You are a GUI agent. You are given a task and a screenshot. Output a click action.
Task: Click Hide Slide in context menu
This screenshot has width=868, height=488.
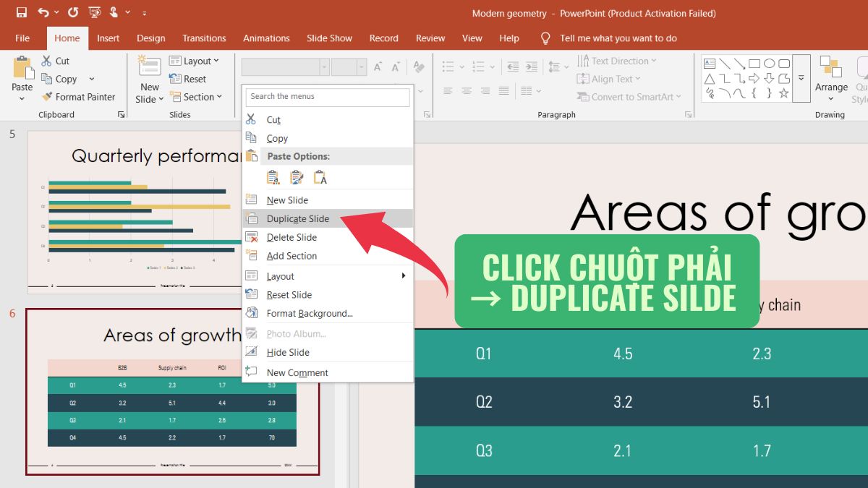click(x=288, y=352)
